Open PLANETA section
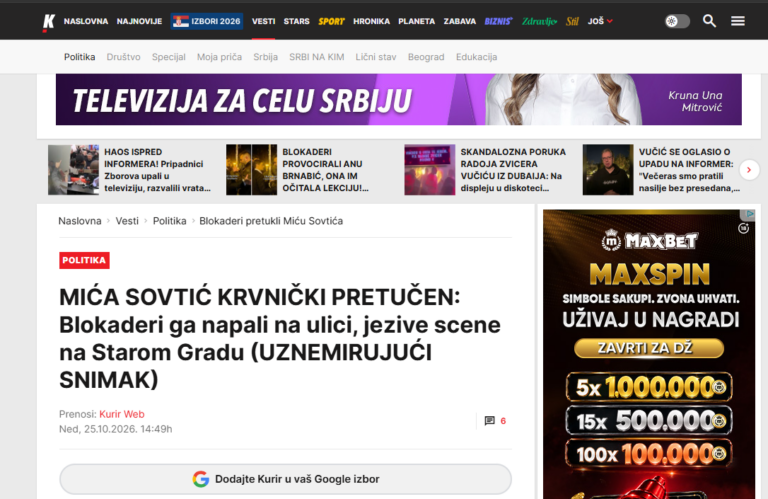Image resolution: width=768 pixels, height=499 pixels. 416,21
